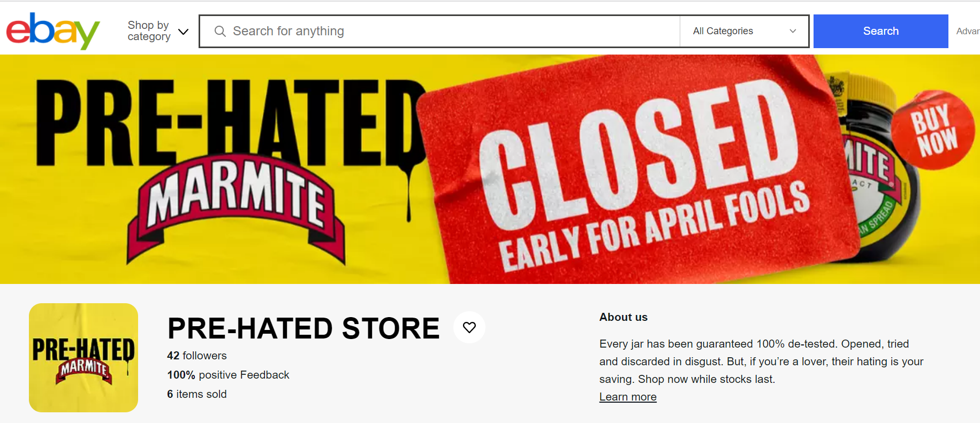
Task: Click the 6 items sold text
Action: pyautogui.click(x=197, y=394)
